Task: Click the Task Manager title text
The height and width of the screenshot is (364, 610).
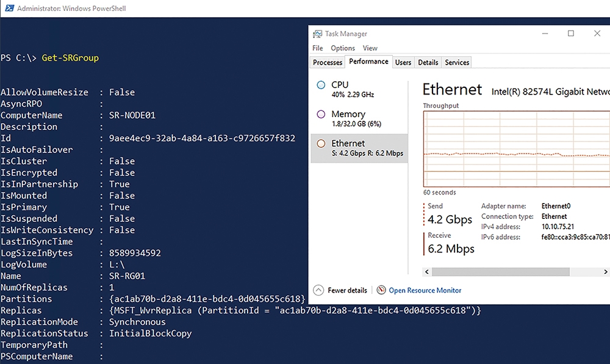Action: [x=346, y=34]
